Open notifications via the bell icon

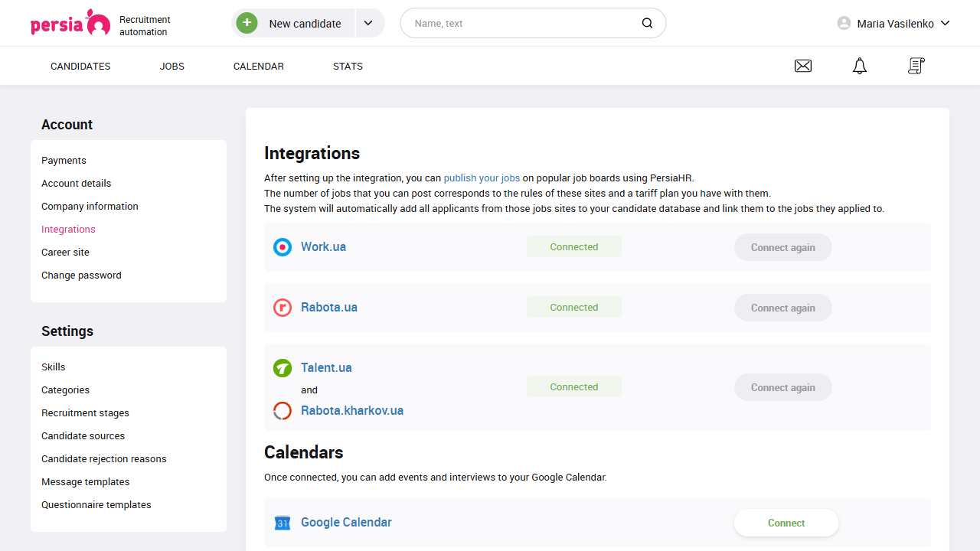point(859,66)
